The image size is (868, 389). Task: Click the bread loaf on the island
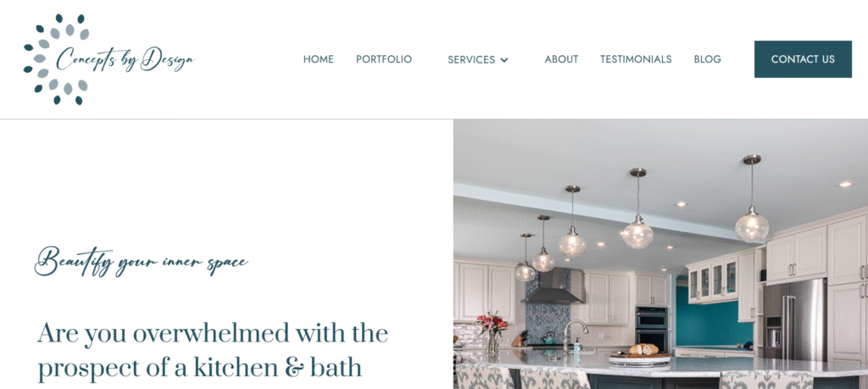coord(643,350)
